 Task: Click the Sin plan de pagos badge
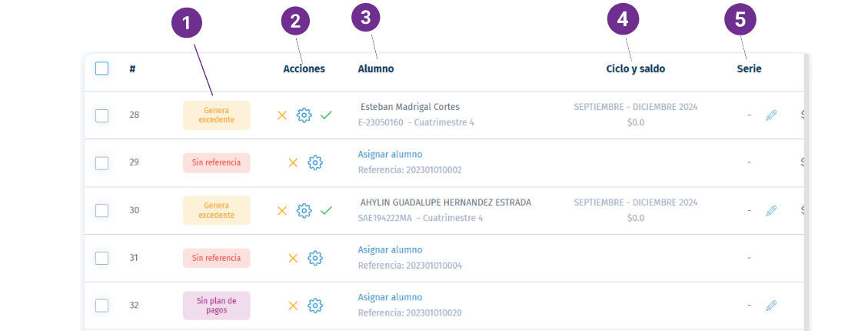click(217, 306)
